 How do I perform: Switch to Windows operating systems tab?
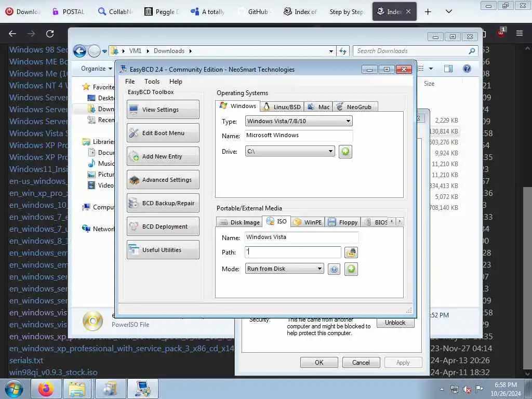238,106
